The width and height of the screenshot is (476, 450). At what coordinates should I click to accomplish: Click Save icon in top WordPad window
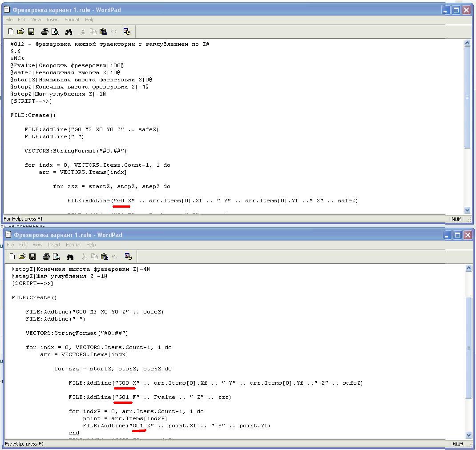[31, 32]
